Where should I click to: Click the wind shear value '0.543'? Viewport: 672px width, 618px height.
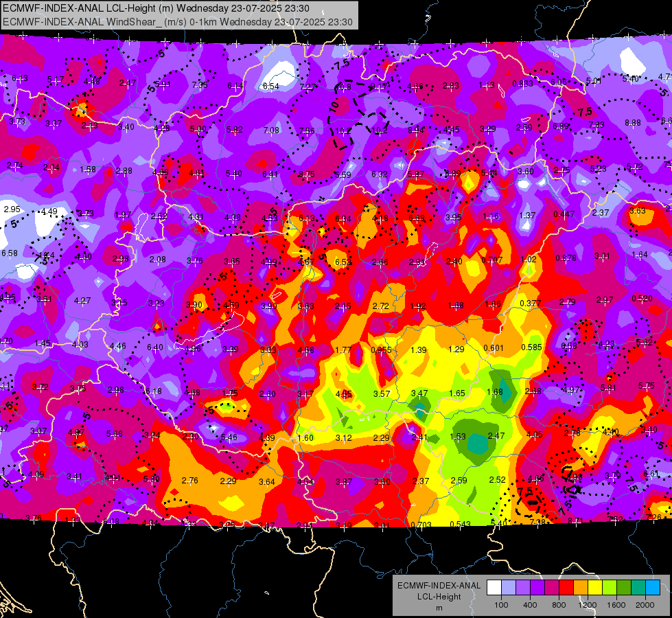pyautogui.click(x=461, y=524)
